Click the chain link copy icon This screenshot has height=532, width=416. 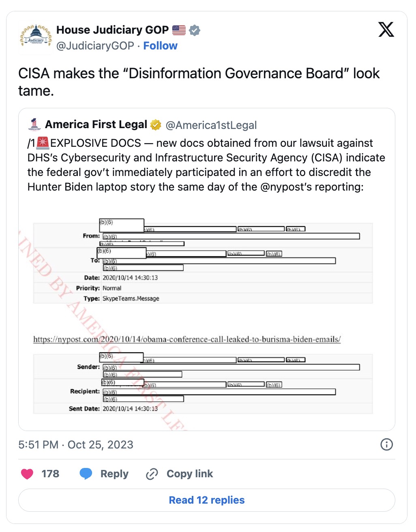(x=152, y=474)
